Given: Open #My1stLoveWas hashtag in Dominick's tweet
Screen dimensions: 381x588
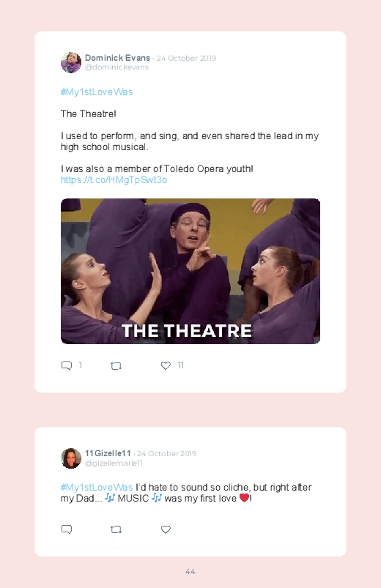Looking at the screenshot, I should point(97,92).
